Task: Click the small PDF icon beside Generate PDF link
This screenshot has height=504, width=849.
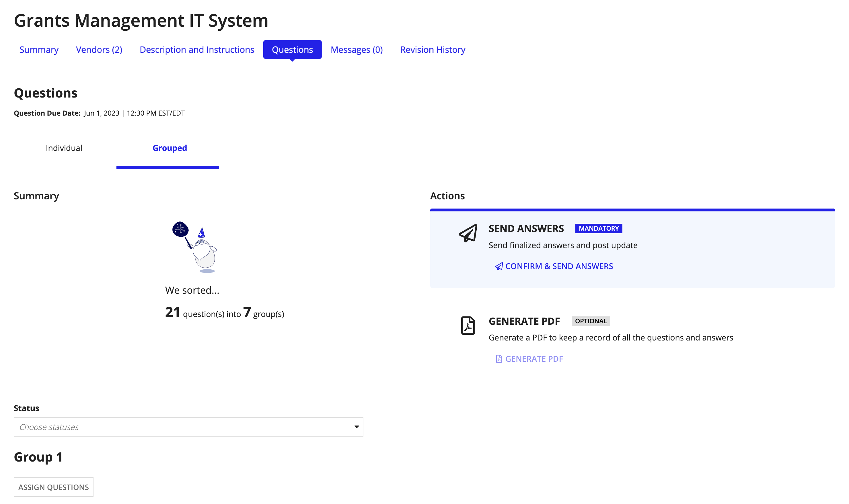Action: pos(499,359)
